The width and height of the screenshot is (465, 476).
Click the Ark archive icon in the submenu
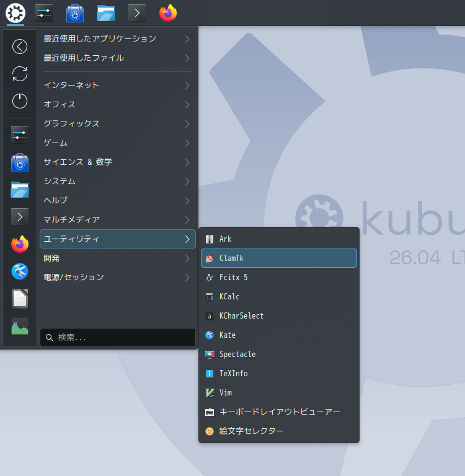pyautogui.click(x=210, y=239)
